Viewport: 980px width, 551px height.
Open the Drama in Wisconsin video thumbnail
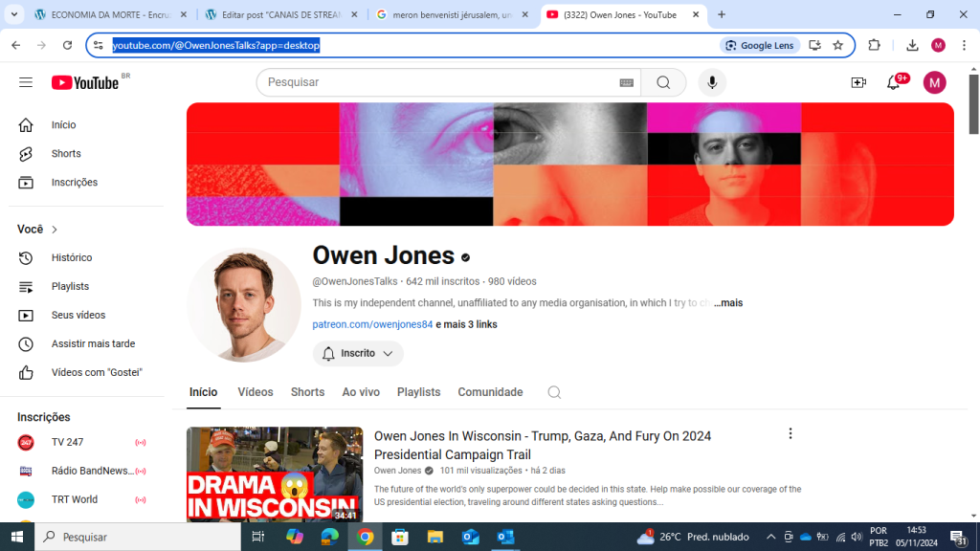pos(275,474)
